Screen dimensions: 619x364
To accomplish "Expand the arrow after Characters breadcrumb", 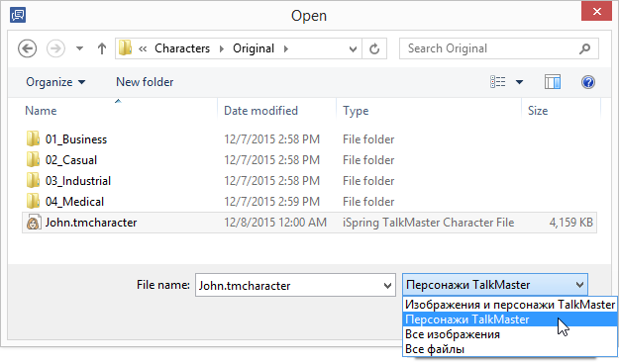I will tap(222, 48).
